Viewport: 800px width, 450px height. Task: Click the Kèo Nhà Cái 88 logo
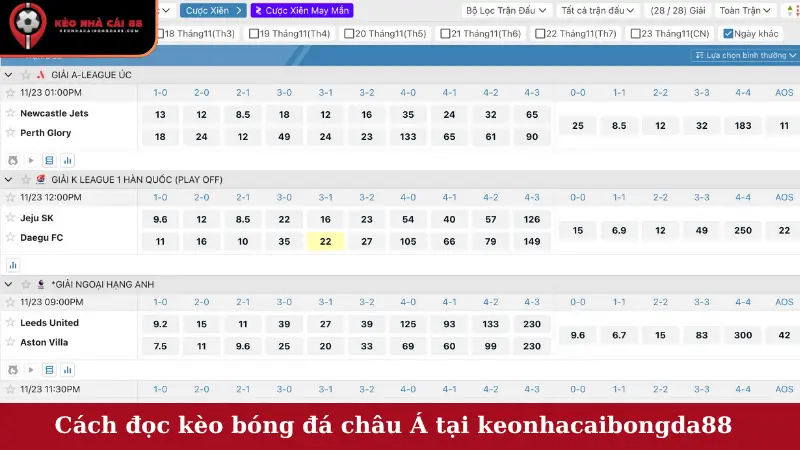point(77,26)
